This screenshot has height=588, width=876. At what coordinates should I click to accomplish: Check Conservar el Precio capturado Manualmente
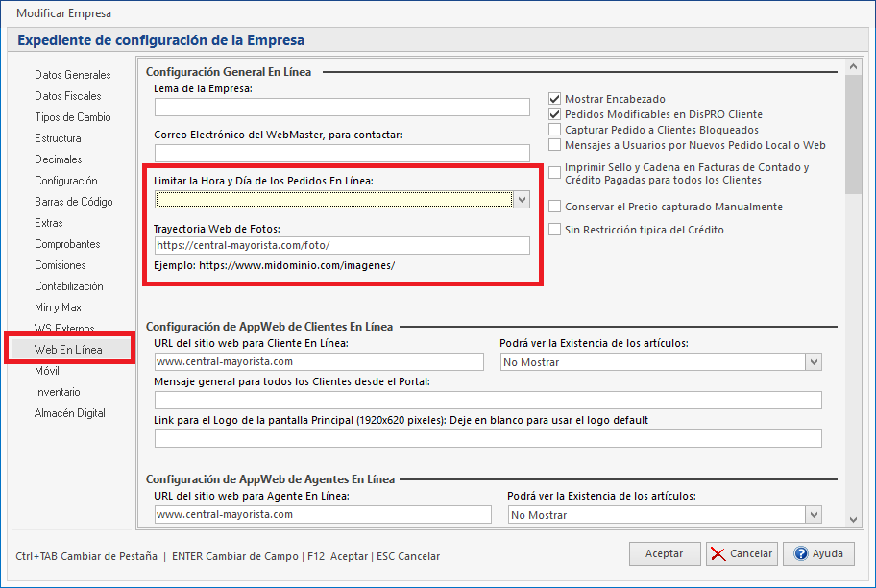click(x=554, y=207)
